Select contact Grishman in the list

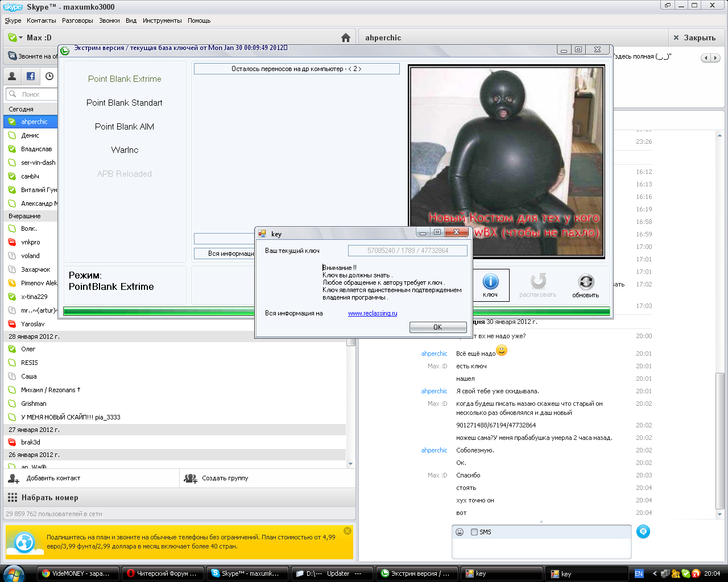point(175,404)
